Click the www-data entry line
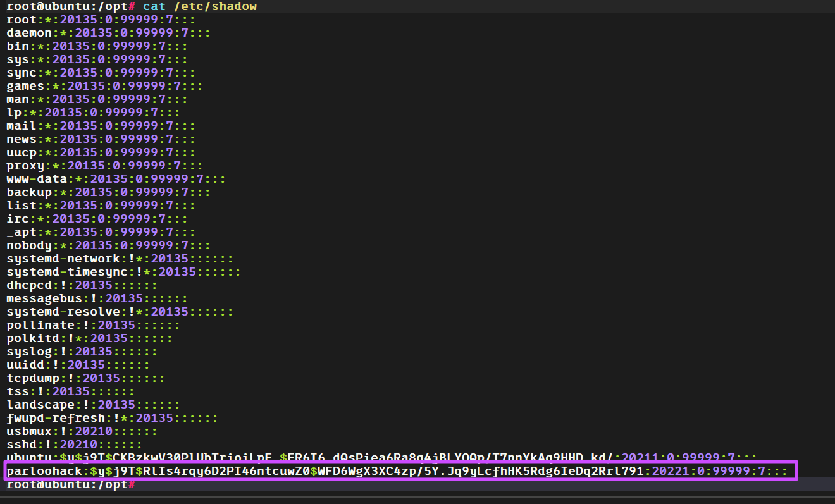The image size is (835, 504). [116, 179]
